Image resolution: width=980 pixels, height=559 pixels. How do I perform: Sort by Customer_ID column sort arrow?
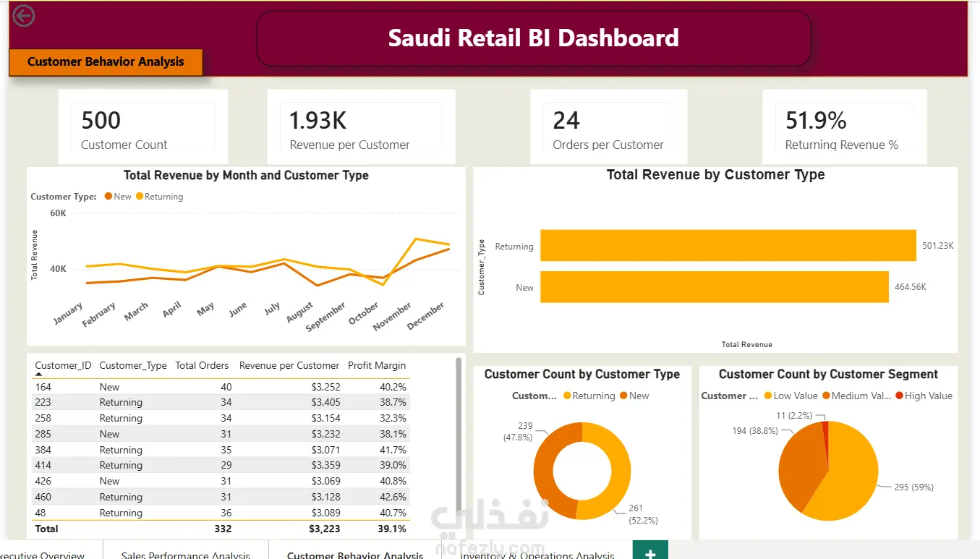(39, 375)
